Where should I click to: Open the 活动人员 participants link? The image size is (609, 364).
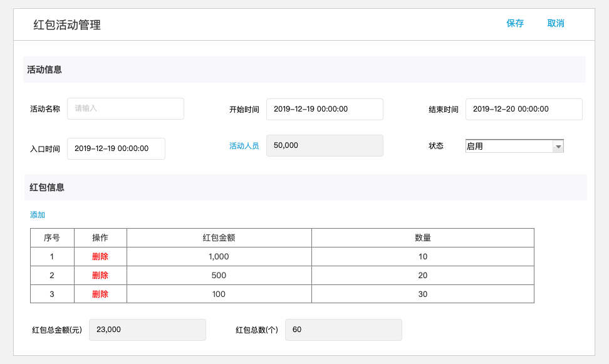point(244,145)
